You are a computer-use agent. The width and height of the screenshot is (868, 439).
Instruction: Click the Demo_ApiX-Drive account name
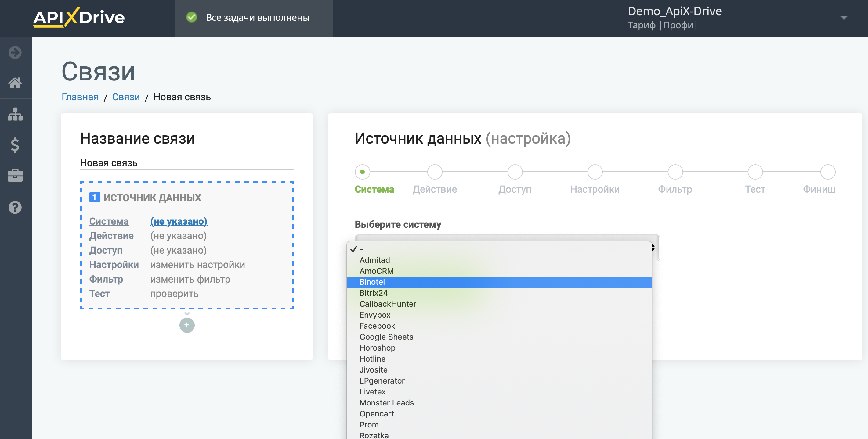(x=675, y=11)
